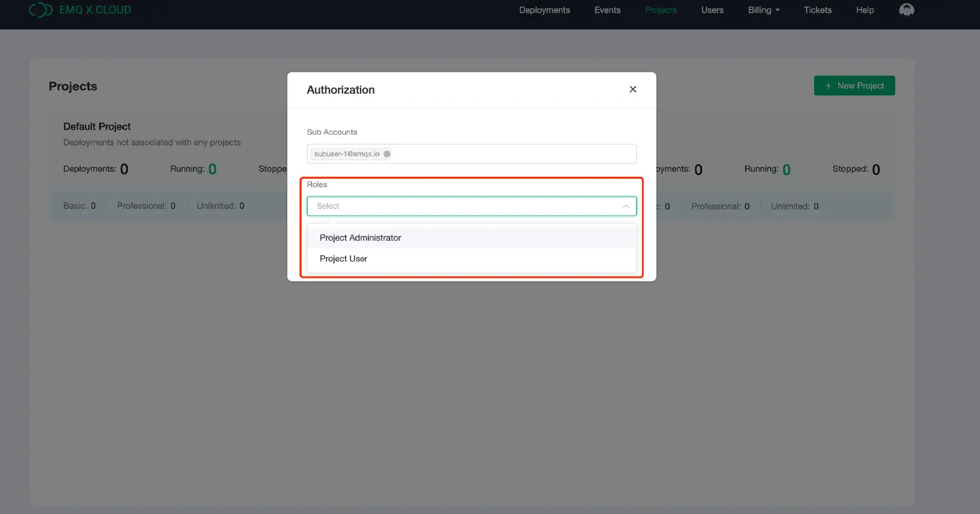980x514 pixels.
Task: Click the New Project button
Action: [x=854, y=86]
